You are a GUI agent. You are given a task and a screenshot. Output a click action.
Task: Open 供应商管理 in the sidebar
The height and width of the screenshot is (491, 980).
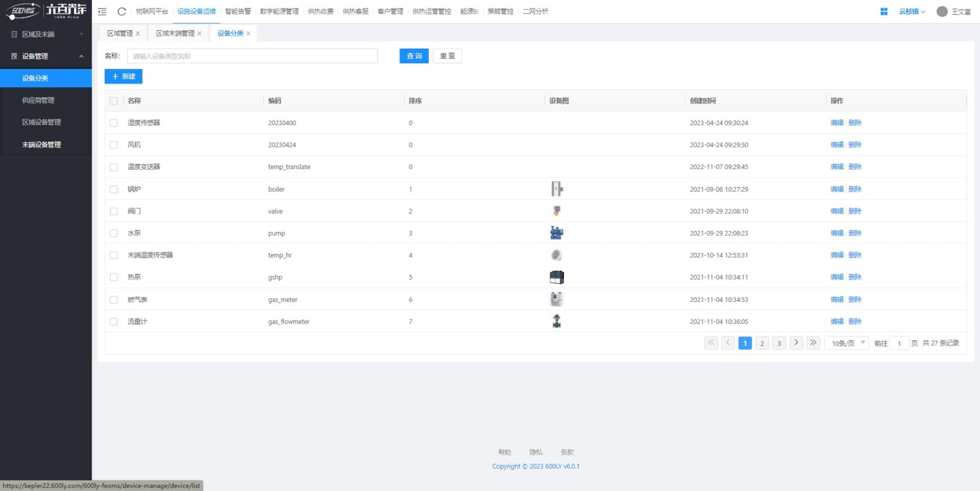click(x=38, y=100)
